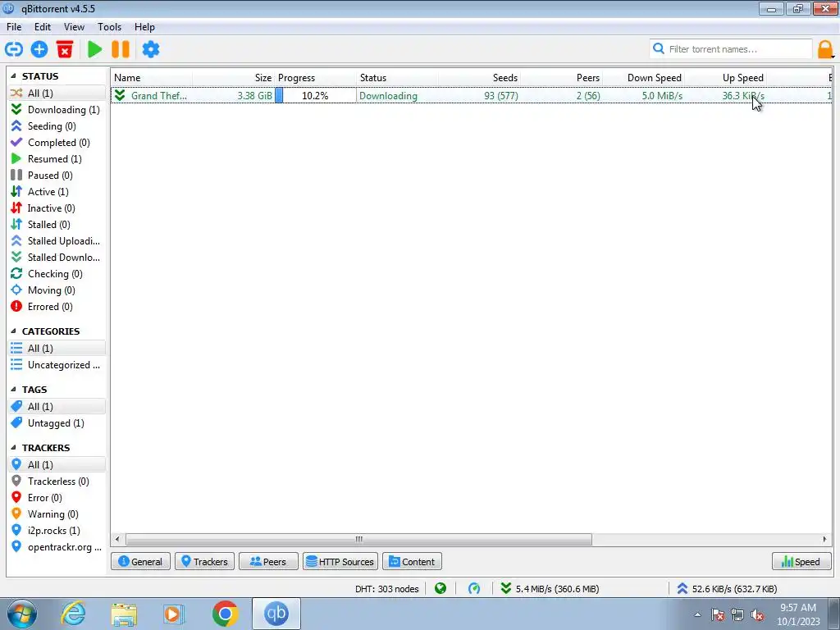Select Stalled Downloading status filter
Viewport: 840px width, 630px height.
[56, 257]
